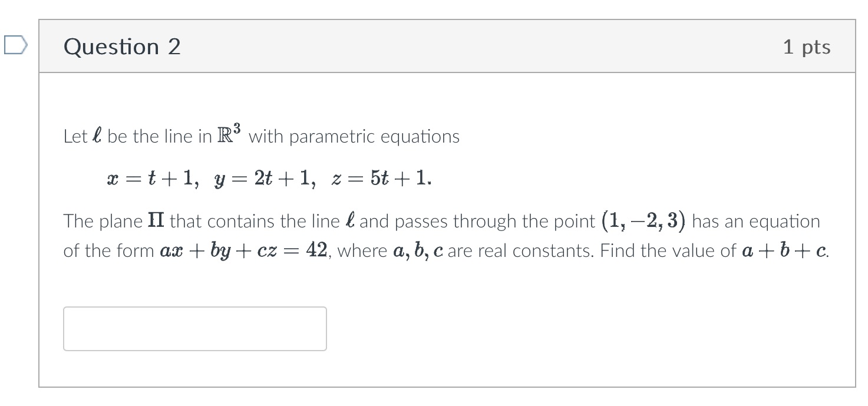Image resolution: width=868 pixels, height=406 pixels.
Task: Click the Question 2 title text
Action: point(122,46)
